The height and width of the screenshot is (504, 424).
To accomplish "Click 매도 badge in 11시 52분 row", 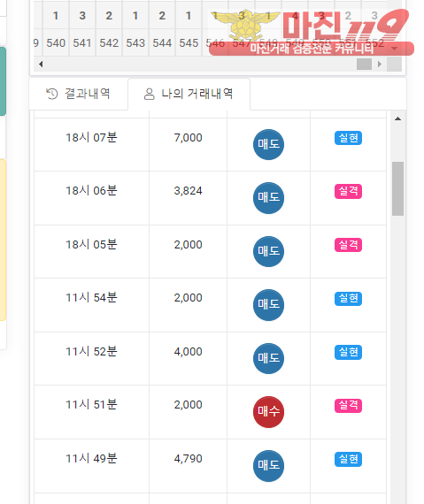I will point(268,358).
